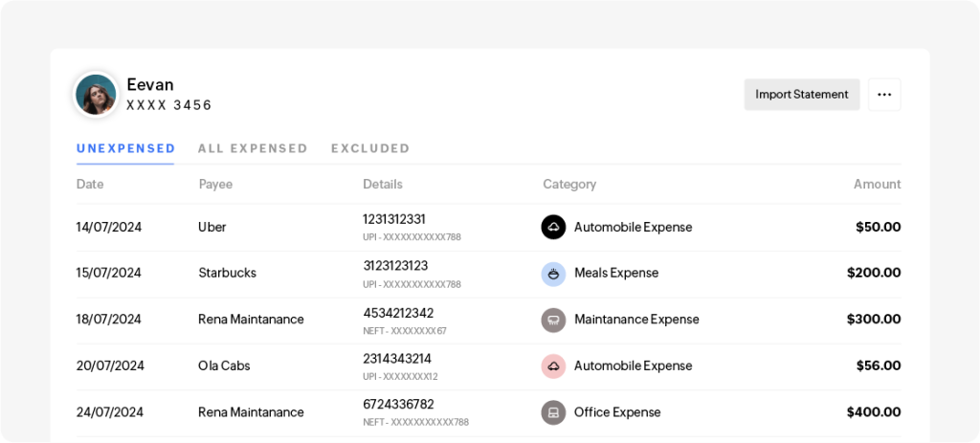Click transaction detail number 6724336782

pos(398,405)
